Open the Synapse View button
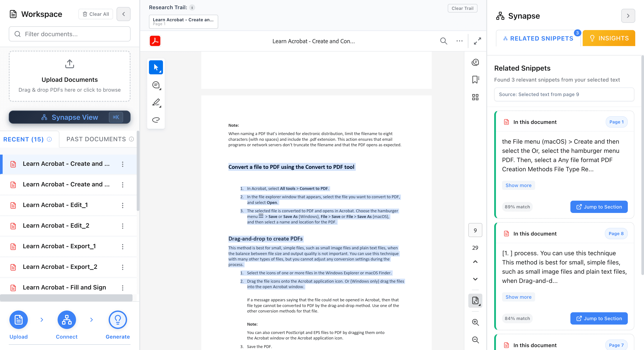Image resolution: width=644 pixels, height=350 pixels. pyautogui.click(x=69, y=117)
